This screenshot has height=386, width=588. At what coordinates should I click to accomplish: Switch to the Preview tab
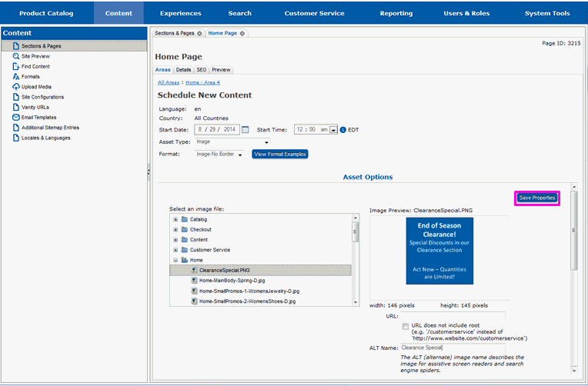[221, 70]
